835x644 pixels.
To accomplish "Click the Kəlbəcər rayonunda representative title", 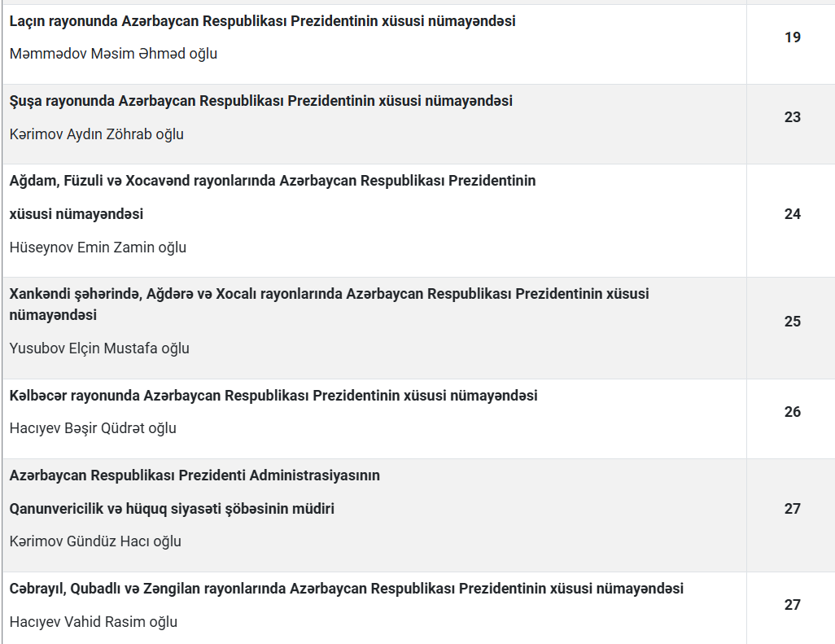I will 273,396.
